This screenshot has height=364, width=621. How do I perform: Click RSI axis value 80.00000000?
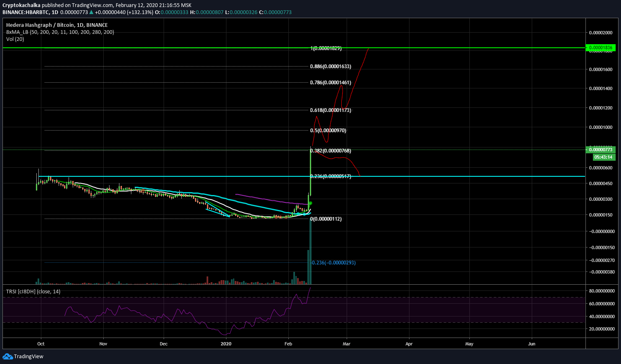(x=602, y=291)
